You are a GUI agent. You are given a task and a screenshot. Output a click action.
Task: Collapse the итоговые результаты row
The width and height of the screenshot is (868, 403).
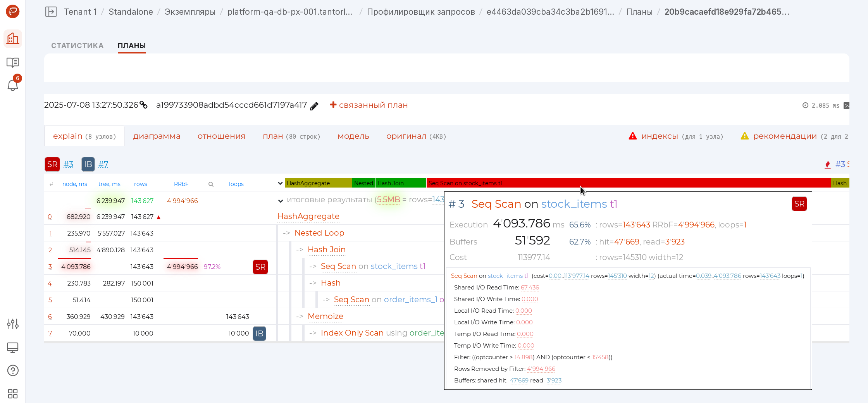coord(281,201)
